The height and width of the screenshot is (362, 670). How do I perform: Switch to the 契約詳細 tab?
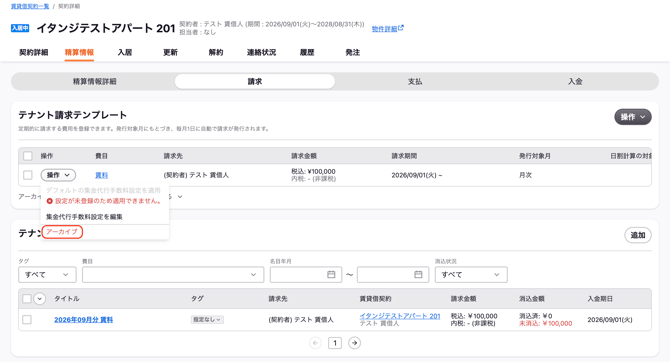pyautogui.click(x=33, y=52)
